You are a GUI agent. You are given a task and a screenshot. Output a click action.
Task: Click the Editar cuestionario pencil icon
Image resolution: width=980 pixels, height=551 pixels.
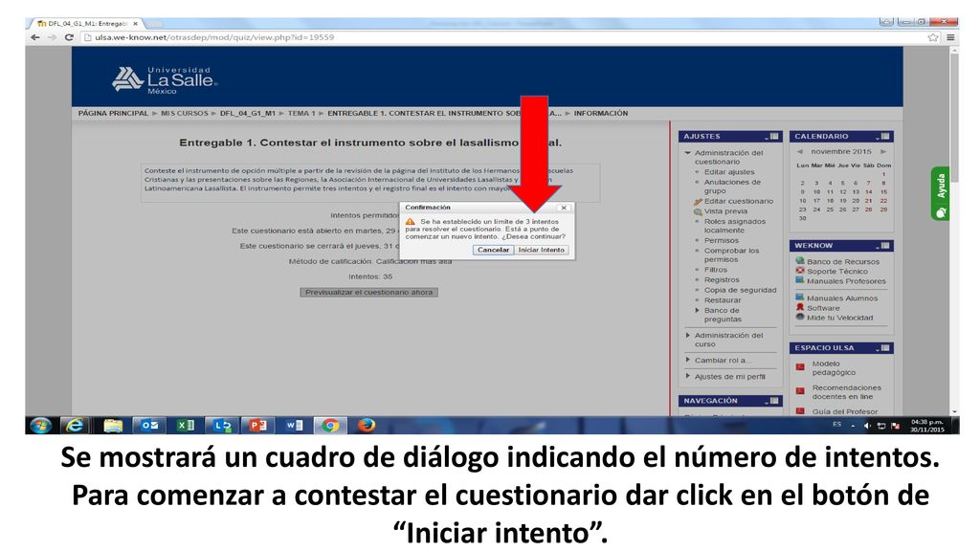698,202
